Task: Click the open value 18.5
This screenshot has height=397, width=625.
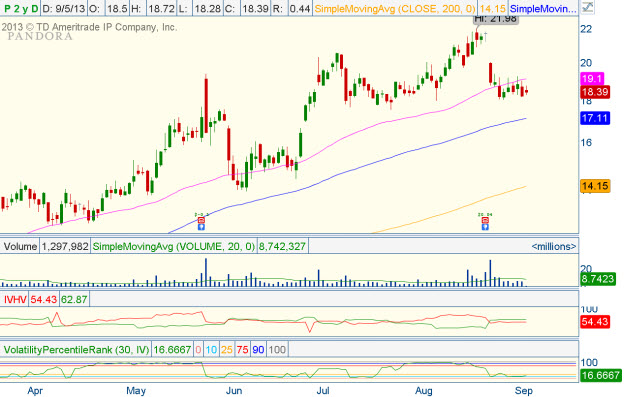Action: point(117,8)
